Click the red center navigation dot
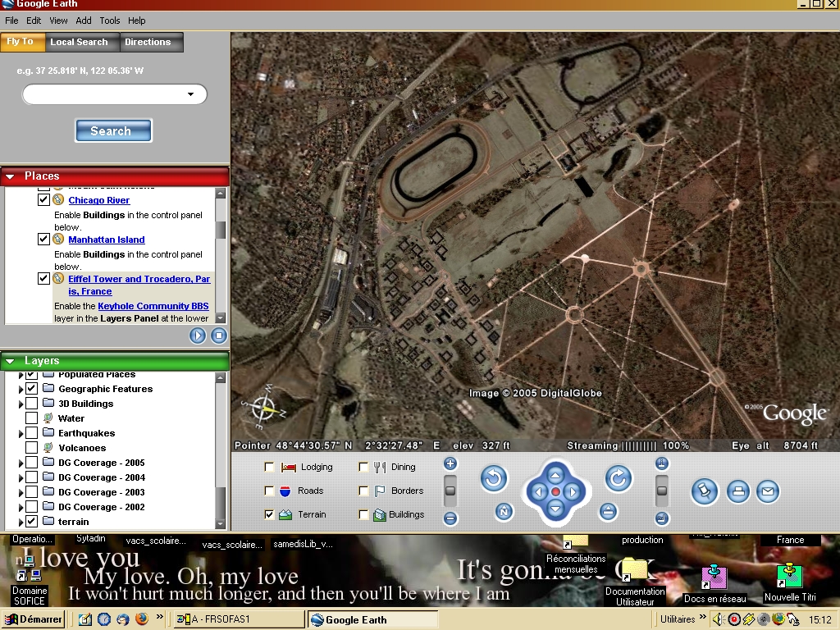The image size is (840, 630). click(555, 491)
